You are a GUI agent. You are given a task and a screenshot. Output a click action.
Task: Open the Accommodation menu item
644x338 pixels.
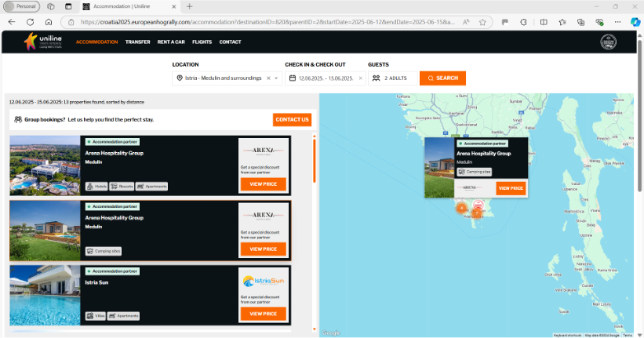(x=97, y=42)
